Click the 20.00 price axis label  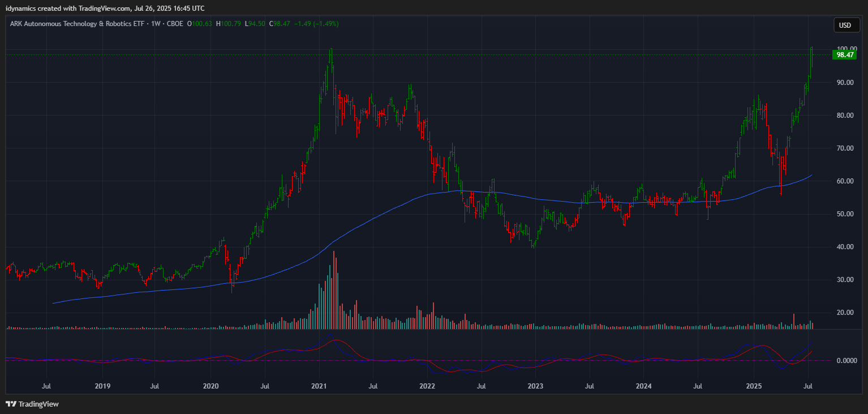point(845,313)
